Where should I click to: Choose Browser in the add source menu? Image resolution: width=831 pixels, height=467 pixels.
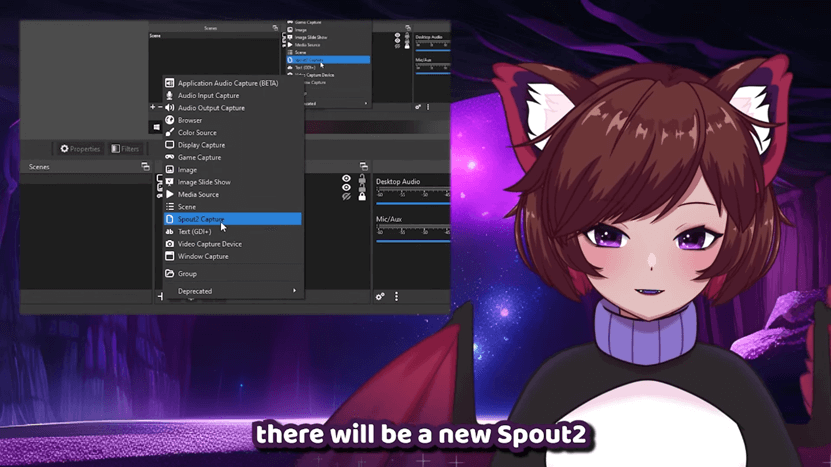(190, 120)
